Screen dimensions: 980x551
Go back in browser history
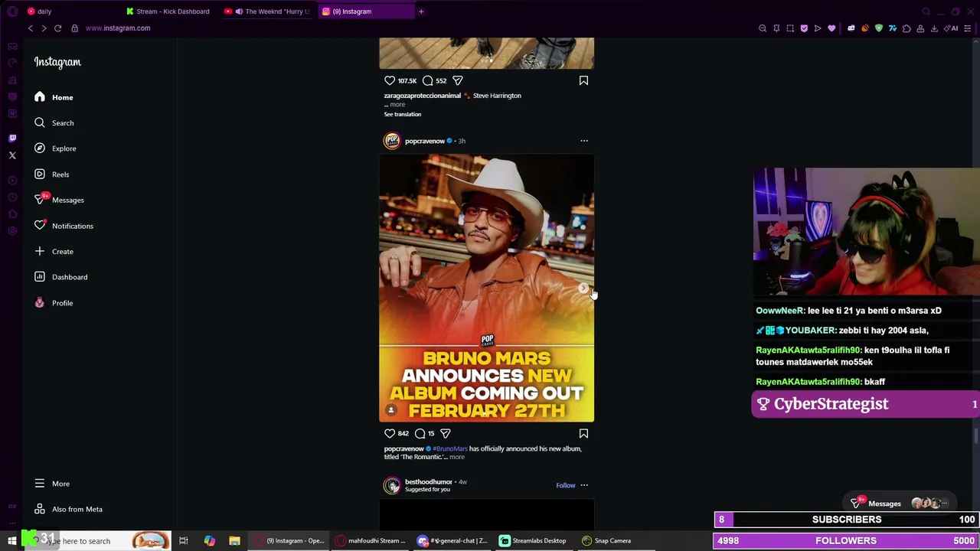coord(31,28)
